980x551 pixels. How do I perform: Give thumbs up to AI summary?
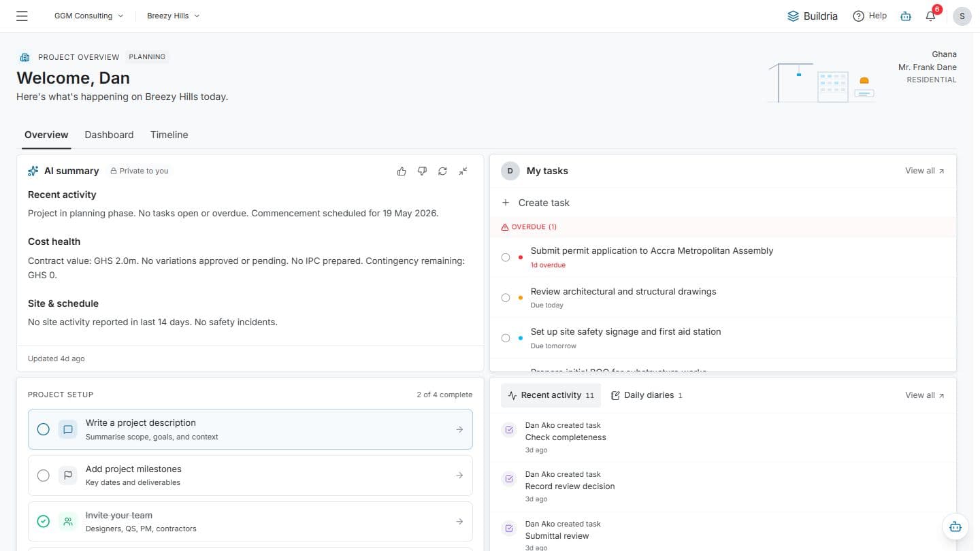pos(402,171)
